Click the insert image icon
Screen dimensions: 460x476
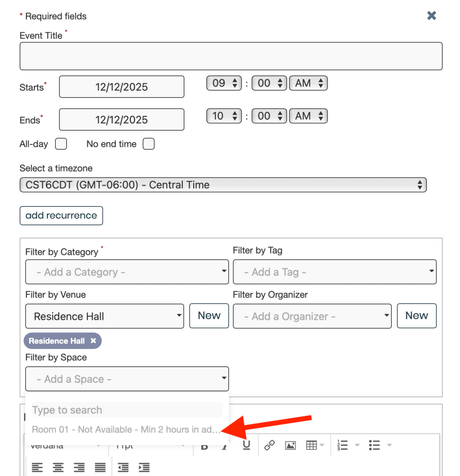coord(290,445)
